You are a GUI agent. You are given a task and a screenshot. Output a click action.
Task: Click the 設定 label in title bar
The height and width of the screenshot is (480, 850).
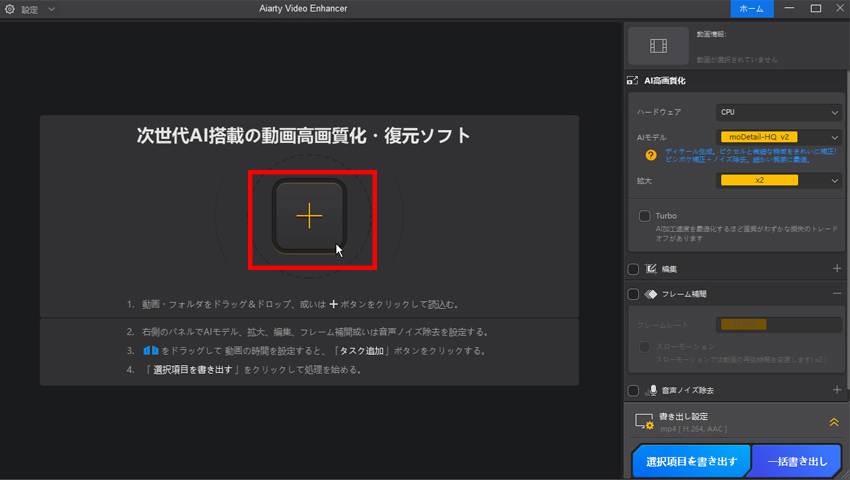(30, 10)
